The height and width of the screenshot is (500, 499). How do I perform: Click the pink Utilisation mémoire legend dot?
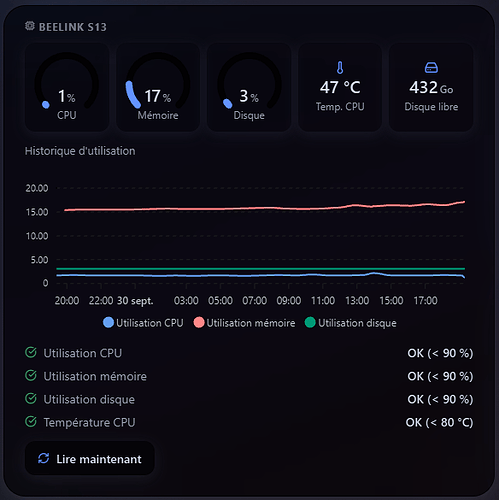point(199,323)
